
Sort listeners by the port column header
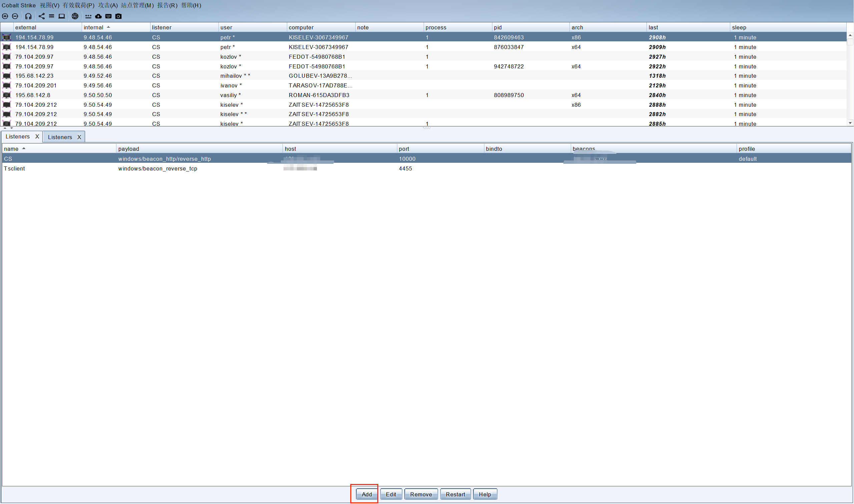coord(440,149)
